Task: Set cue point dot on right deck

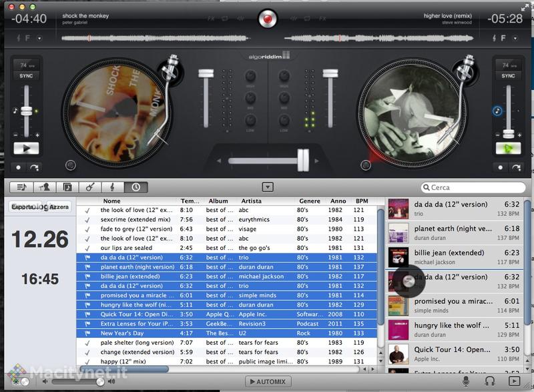Action: (x=500, y=167)
